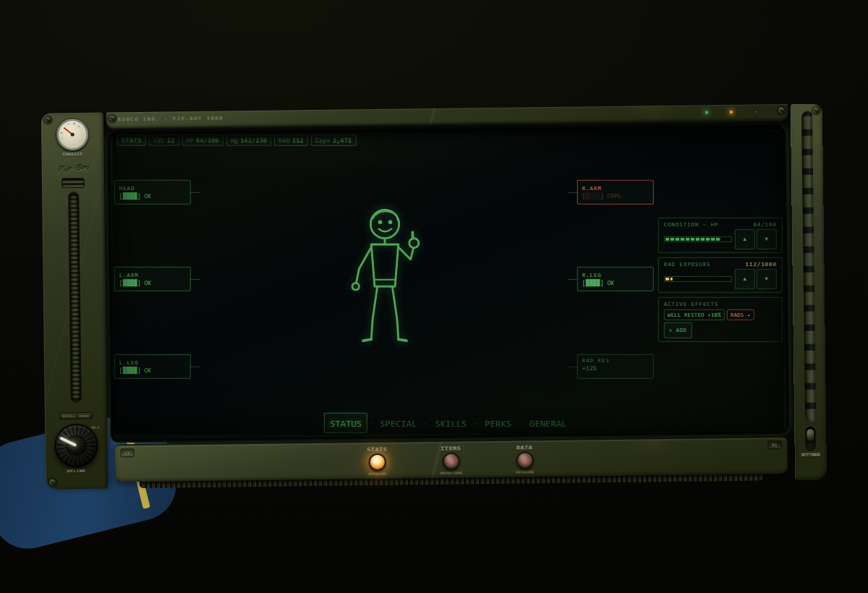Select the HEAD limb box
868x593 pixels.
(x=153, y=192)
